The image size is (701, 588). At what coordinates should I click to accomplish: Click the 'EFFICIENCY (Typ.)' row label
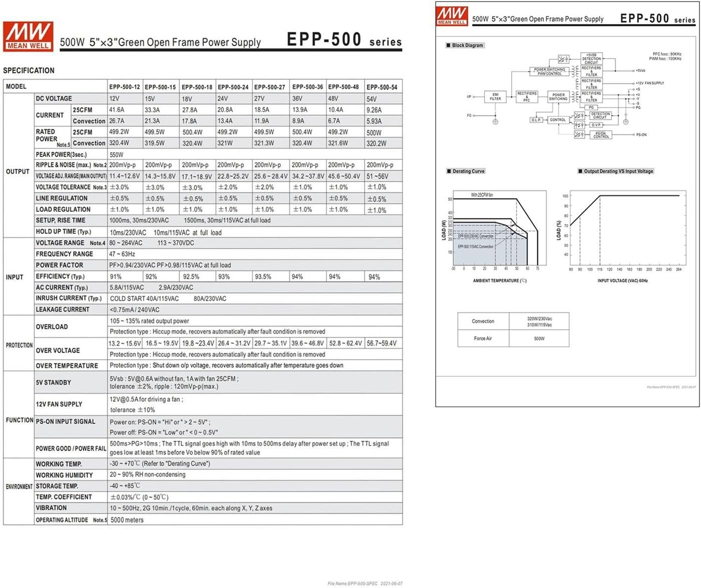(60, 276)
